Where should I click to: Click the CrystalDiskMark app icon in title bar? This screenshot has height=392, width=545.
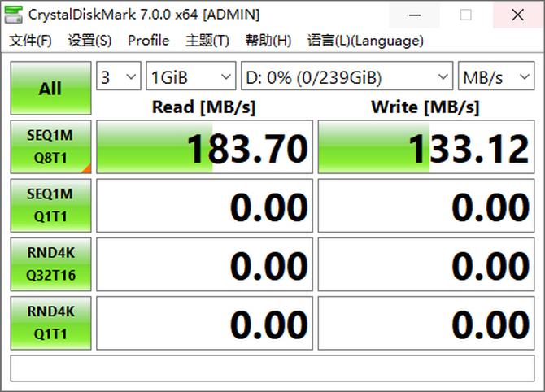pyautogui.click(x=13, y=15)
